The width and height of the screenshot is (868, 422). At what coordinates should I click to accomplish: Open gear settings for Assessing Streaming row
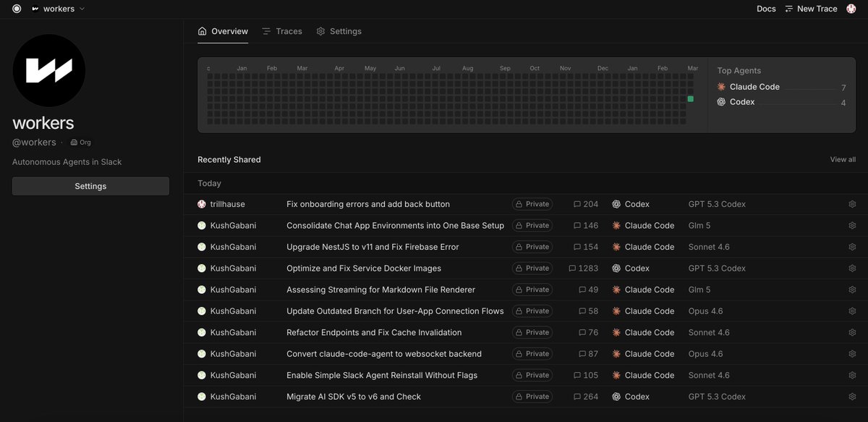tap(852, 290)
